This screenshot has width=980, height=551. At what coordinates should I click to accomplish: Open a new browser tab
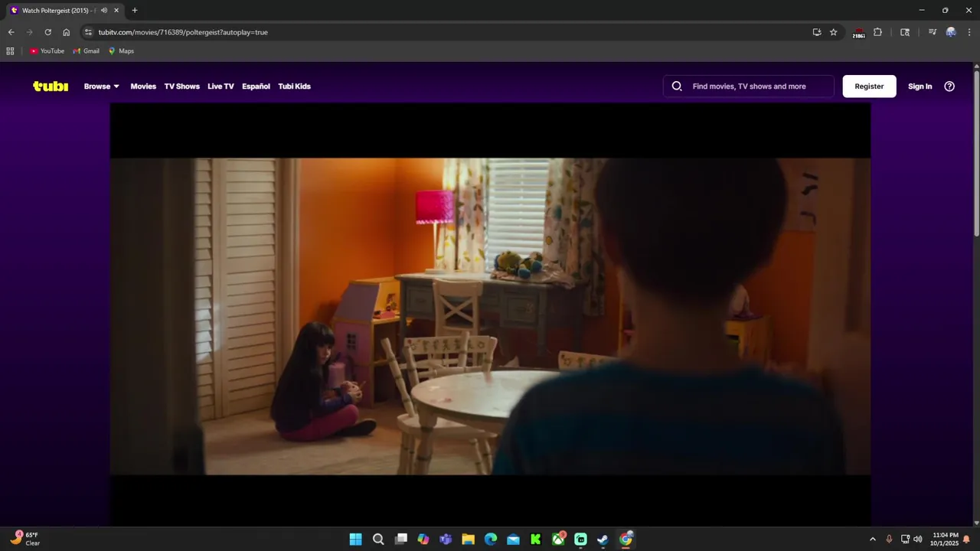pyautogui.click(x=135, y=11)
